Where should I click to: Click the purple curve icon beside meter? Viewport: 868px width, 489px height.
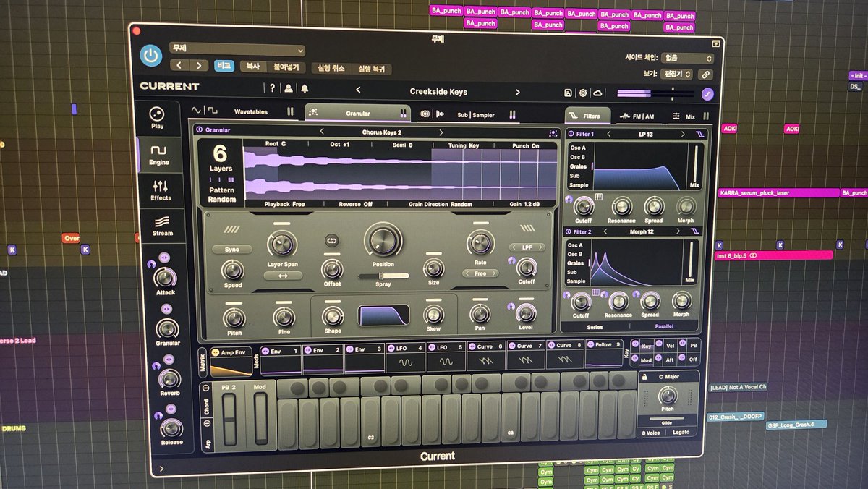[707, 94]
